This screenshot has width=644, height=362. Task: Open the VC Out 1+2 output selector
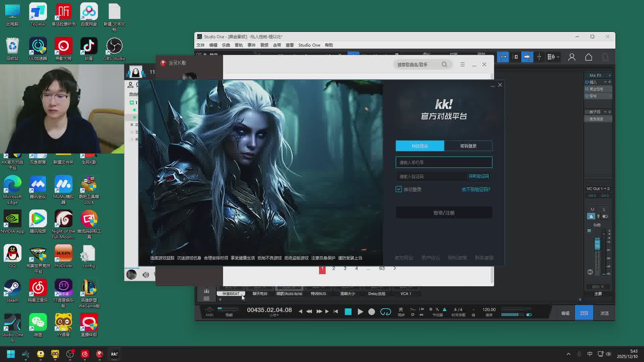(598, 189)
